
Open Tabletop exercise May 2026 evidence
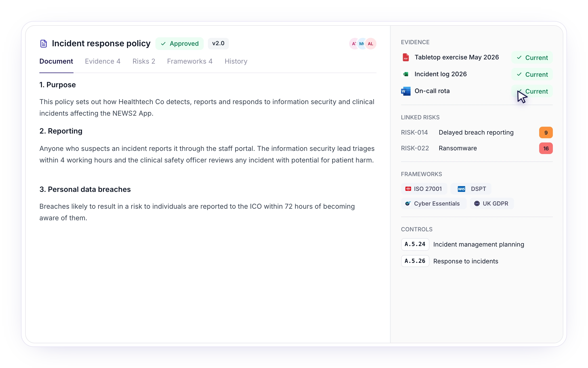point(456,57)
